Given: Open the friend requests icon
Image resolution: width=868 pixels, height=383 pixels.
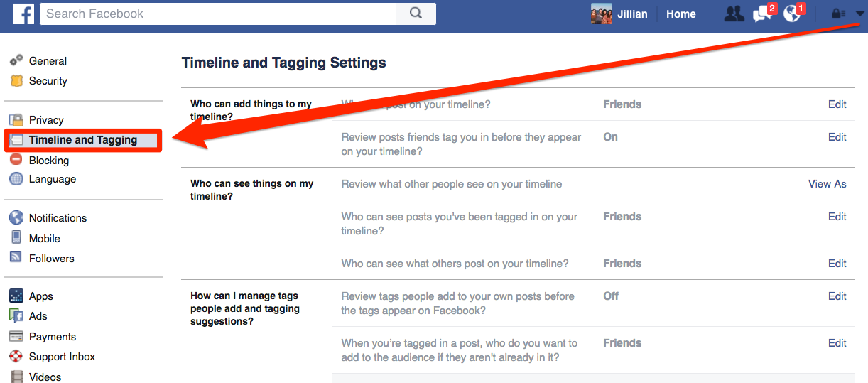Looking at the screenshot, I should click(734, 14).
